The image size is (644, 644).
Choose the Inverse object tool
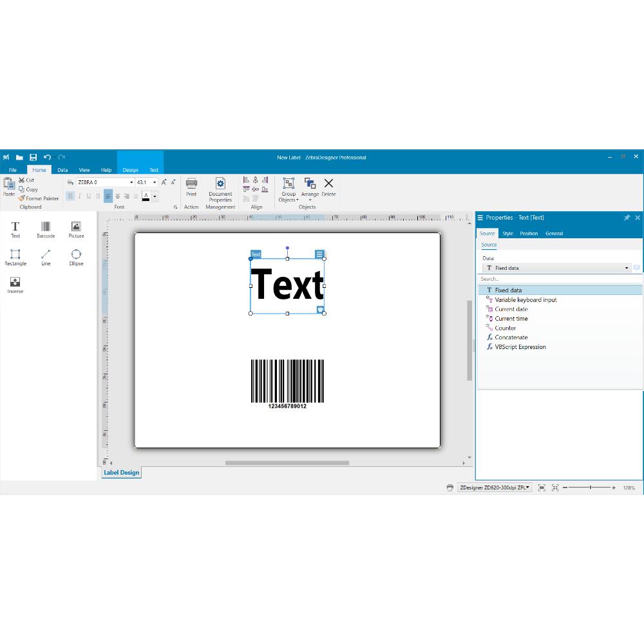coord(15,285)
